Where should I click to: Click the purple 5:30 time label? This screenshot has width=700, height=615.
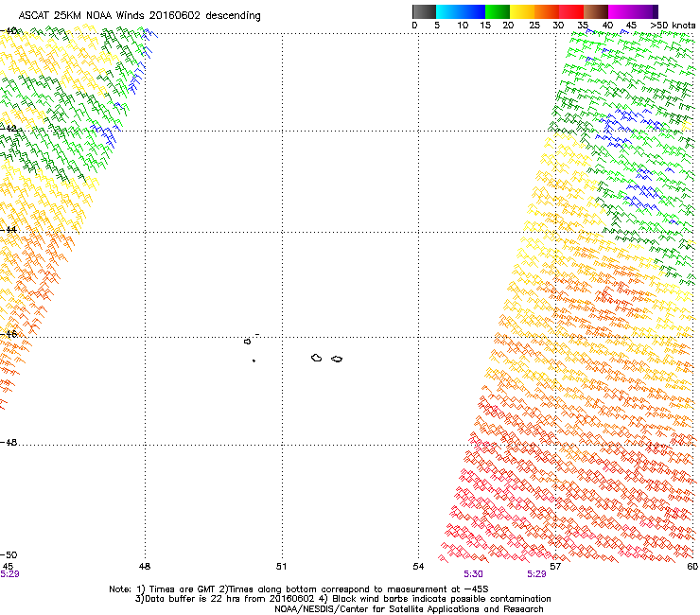[x=473, y=574]
